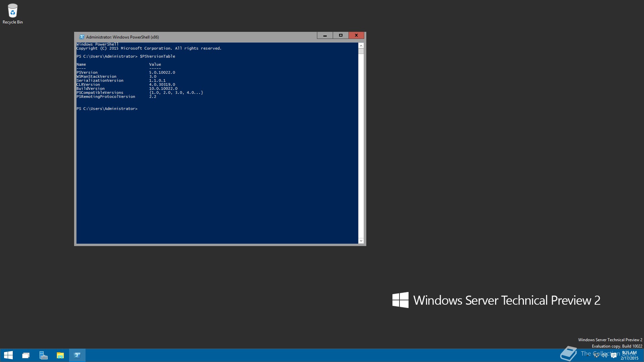
Task: Click the value 5.0.10022.0
Action: tap(162, 72)
